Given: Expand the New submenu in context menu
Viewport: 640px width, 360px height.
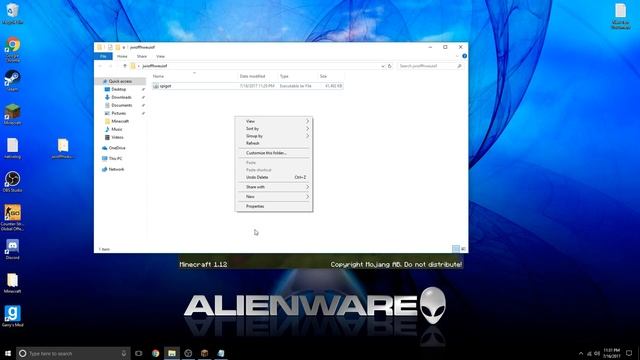Looking at the screenshot, I should click(x=274, y=197).
